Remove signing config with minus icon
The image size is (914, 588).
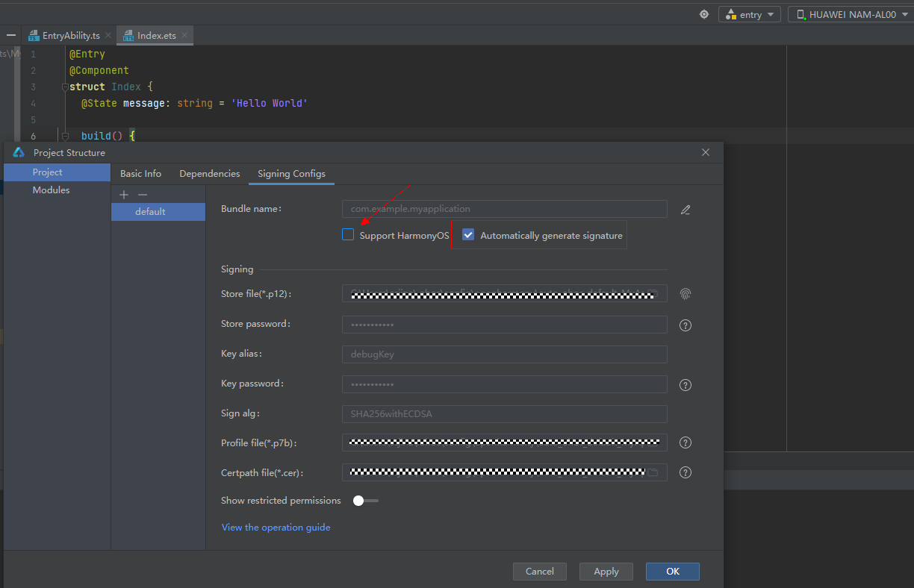143,194
